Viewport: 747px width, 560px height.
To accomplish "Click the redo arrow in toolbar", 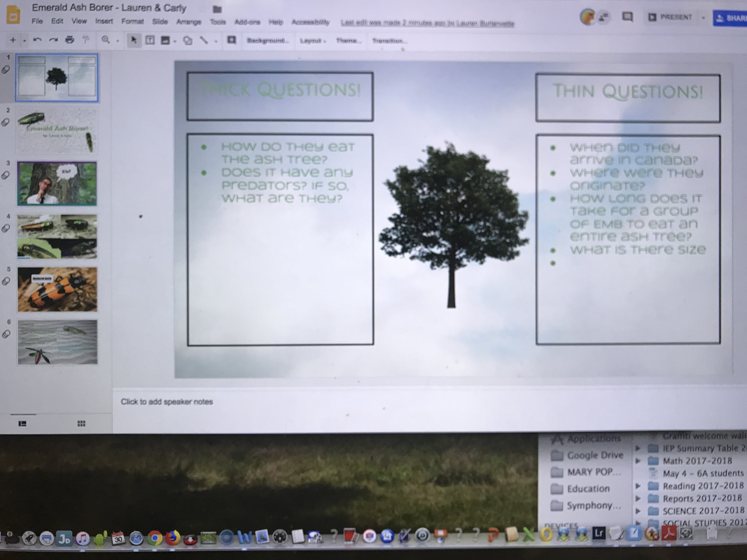I will point(53,40).
